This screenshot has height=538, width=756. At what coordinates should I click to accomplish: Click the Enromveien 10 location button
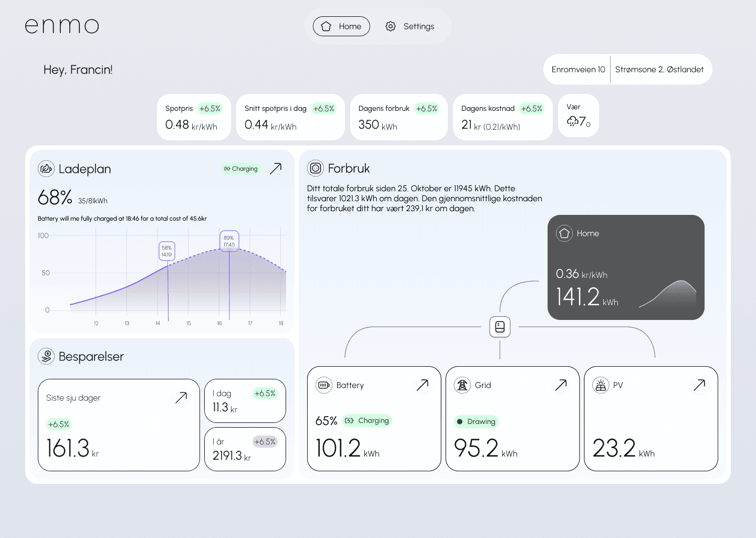577,69
